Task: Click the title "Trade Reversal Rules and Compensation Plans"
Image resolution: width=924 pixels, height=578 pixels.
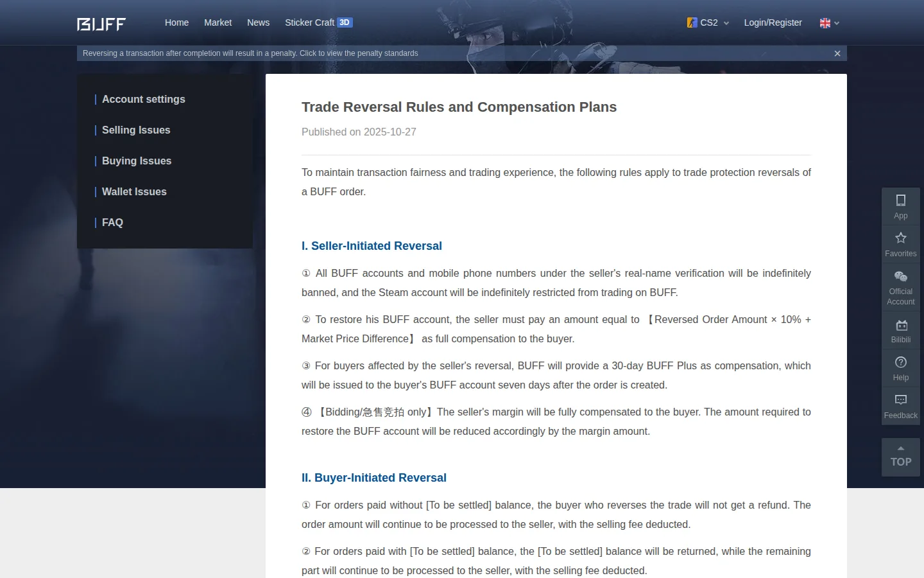Action: pos(459,107)
